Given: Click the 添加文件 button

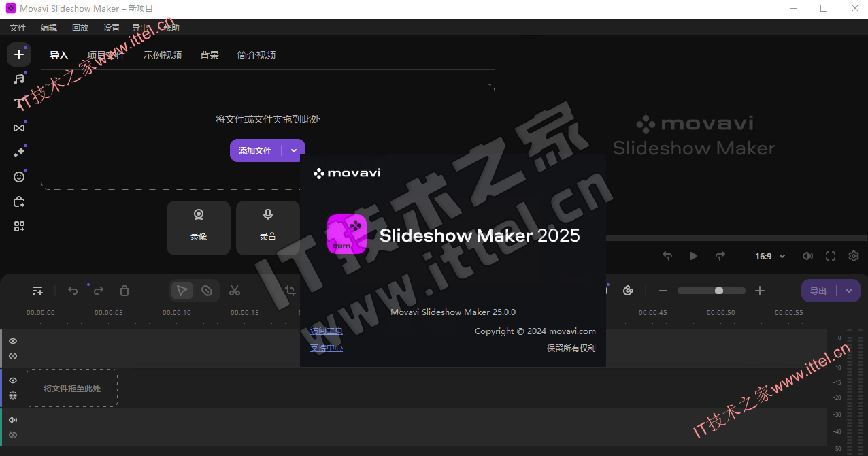Looking at the screenshot, I should 255,150.
